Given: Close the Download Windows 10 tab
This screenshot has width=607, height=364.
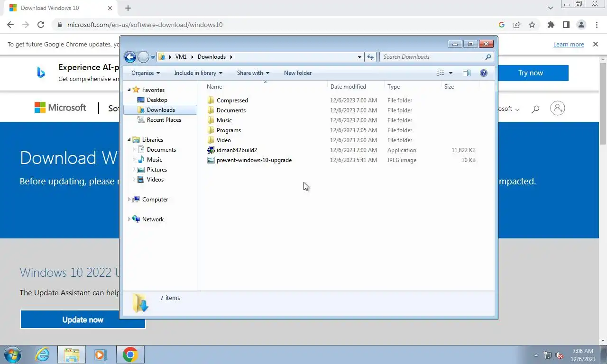Looking at the screenshot, I should pos(110,8).
